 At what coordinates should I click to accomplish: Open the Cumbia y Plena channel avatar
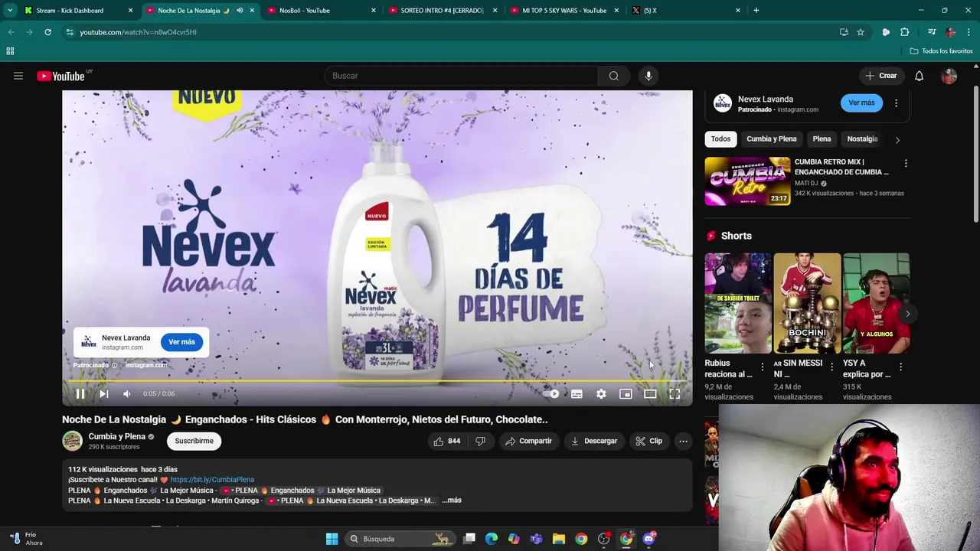coord(72,441)
